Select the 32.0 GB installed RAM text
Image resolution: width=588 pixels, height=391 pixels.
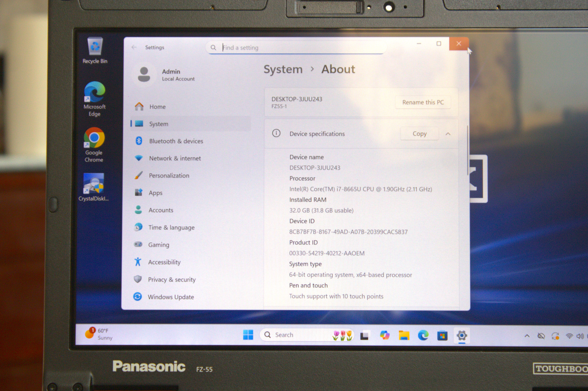pos(321,211)
